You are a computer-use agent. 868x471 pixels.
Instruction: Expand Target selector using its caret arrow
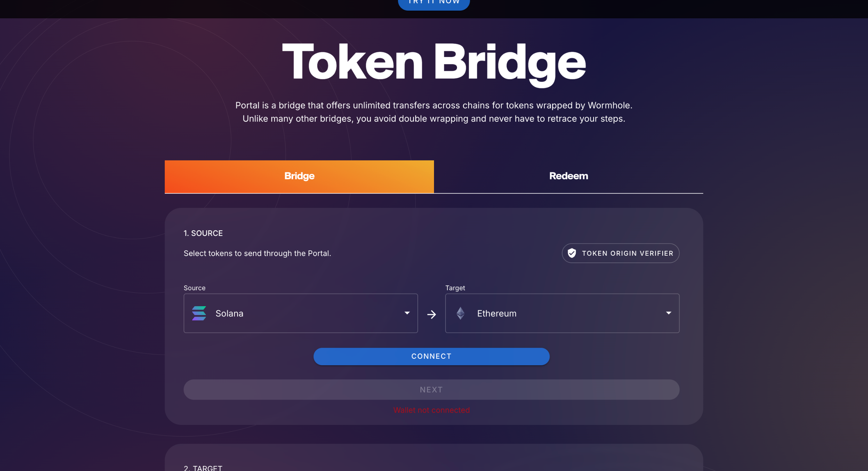(x=668, y=313)
